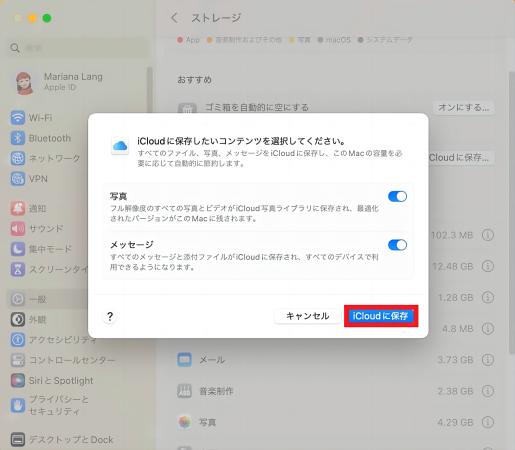Show info for メール 3.73 GB
The height and width of the screenshot is (450, 515).
coord(488,360)
